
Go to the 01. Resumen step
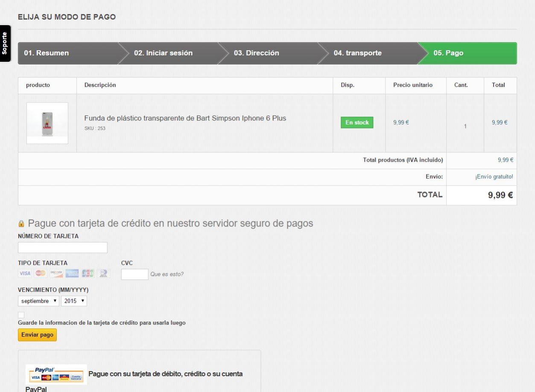(46, 53)
